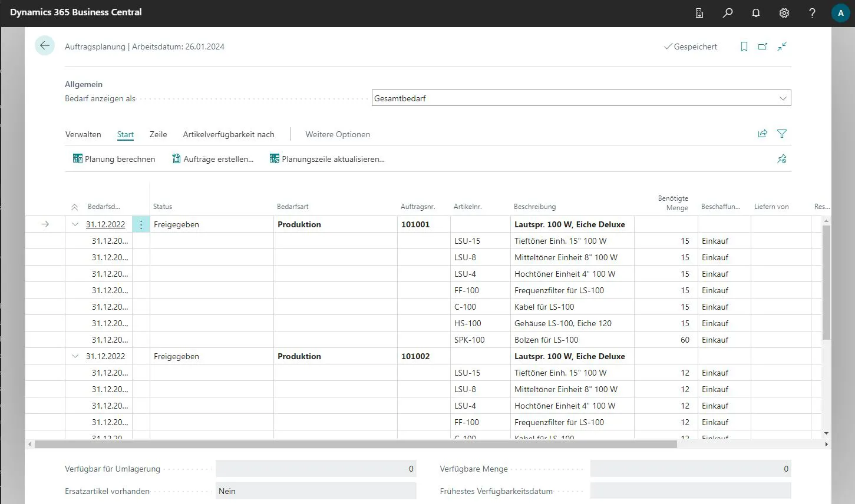Sort by the Artikelnr. column header
This screenshot has width=855, height=504.
click(468, 207)
